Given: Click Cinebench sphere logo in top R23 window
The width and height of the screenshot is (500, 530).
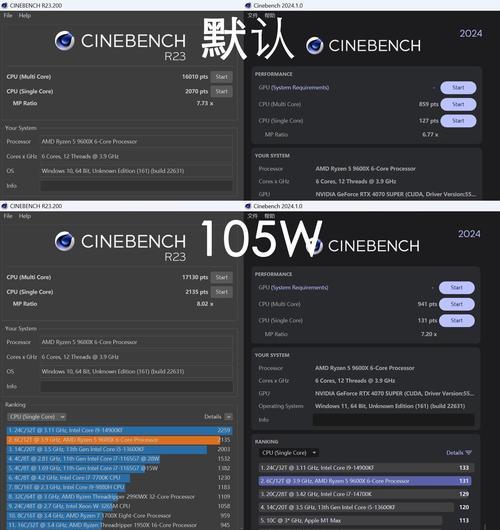Looking at the screenshot, I should (x=64, y=41).
